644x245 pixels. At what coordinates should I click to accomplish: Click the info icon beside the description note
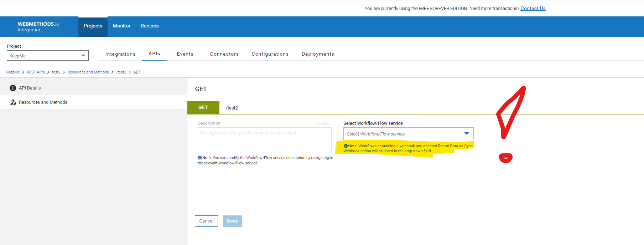tap(200, 158)
